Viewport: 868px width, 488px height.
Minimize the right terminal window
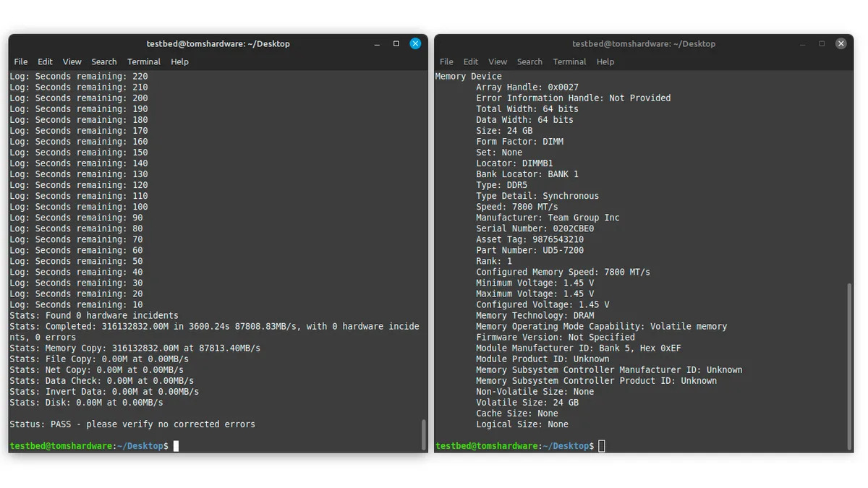pos(802,43)
